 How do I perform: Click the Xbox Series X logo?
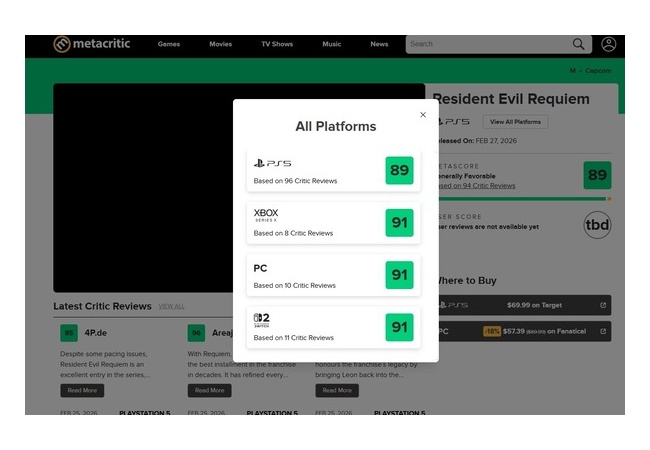[x=266, y=215]
